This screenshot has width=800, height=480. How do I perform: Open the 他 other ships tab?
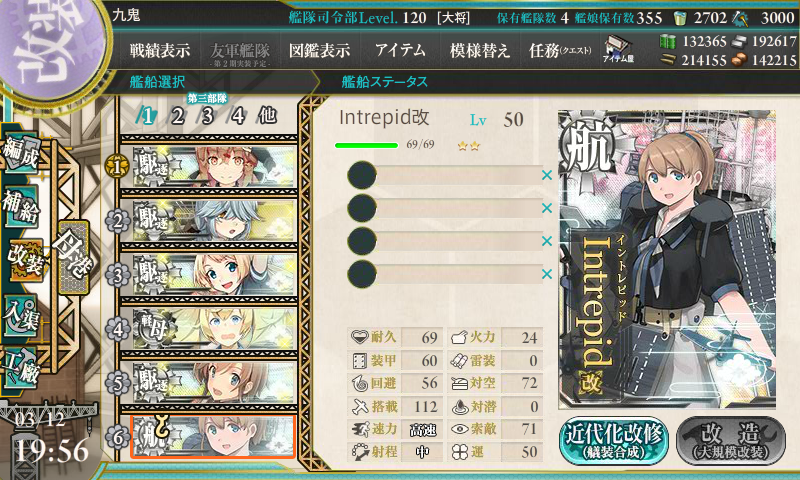tap(267, 116)
